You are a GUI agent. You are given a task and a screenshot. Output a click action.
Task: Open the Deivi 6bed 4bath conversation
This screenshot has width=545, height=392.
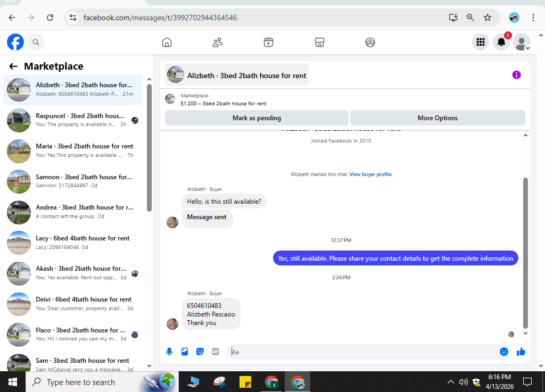(72, 304)
